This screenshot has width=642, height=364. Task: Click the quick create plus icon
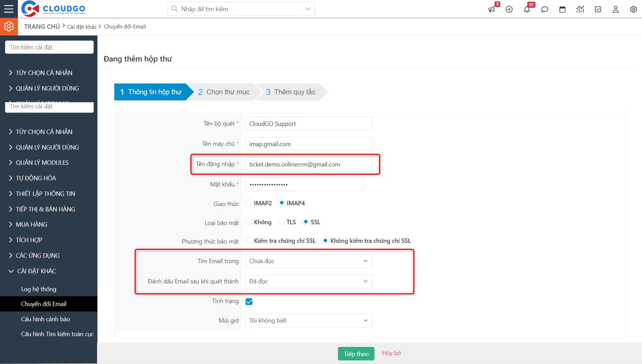tap(509, 9)
